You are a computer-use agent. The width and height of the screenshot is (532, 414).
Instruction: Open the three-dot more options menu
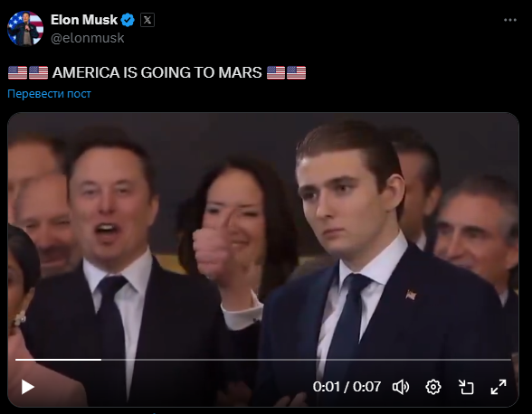pyautogui.click(x=510, y=20)
